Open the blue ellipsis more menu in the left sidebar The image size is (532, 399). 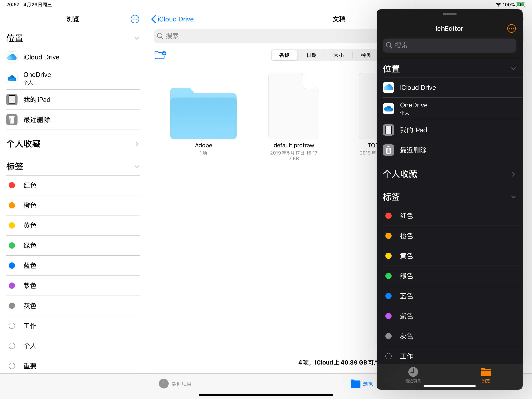(135, 19)
